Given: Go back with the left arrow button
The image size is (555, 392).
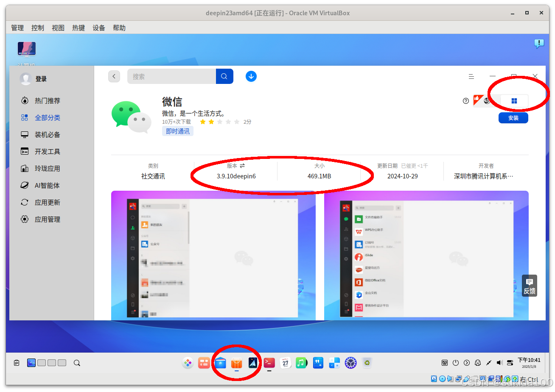Looking at the screenshot, I should [x=114, y=76].
